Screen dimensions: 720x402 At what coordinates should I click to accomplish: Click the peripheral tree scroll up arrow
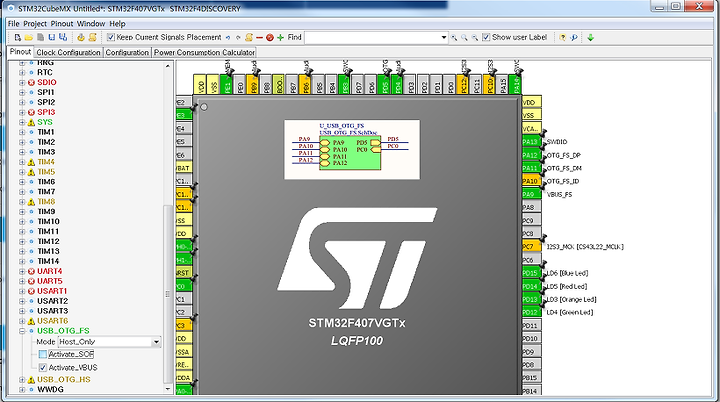click(x=168, y=66)
